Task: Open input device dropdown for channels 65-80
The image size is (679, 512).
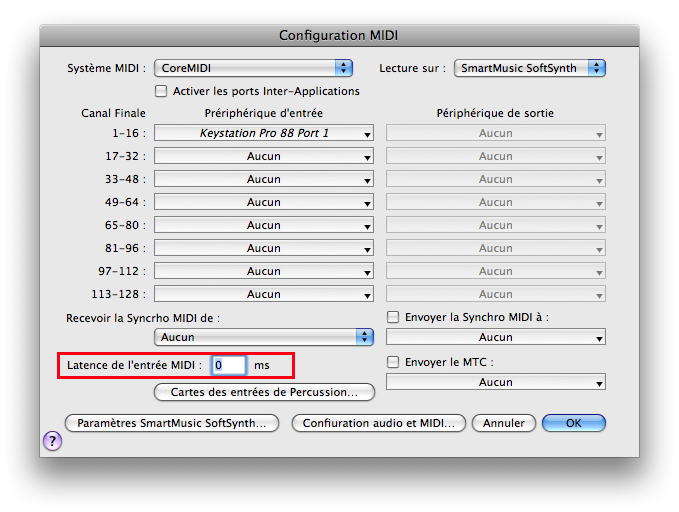Action: [264, 225]
